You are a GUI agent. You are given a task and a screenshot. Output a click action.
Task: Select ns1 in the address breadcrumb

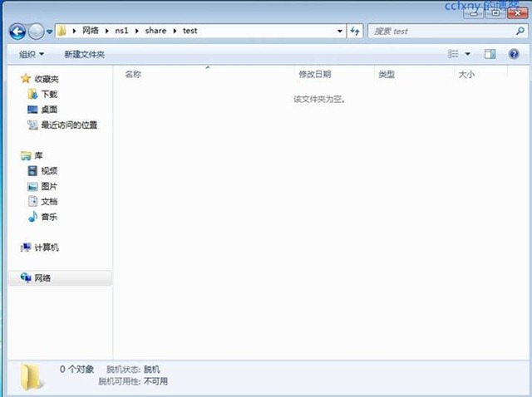tap(121, 31)
